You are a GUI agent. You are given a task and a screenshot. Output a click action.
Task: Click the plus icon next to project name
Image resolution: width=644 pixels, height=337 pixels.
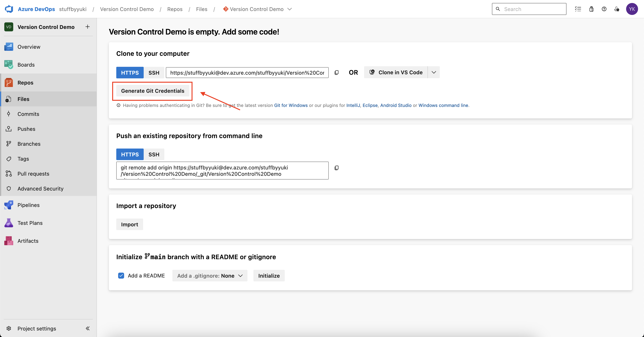(88, 27)
